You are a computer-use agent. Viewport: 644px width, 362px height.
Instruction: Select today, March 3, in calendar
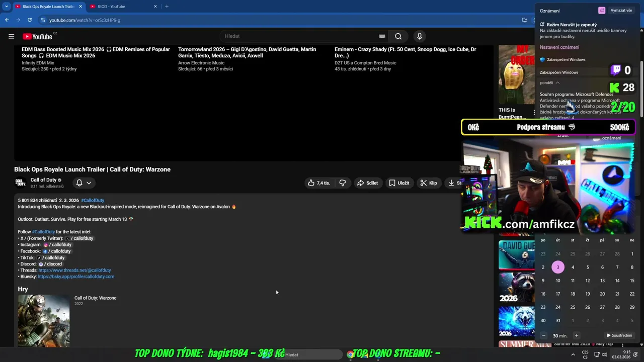point(557,267)
